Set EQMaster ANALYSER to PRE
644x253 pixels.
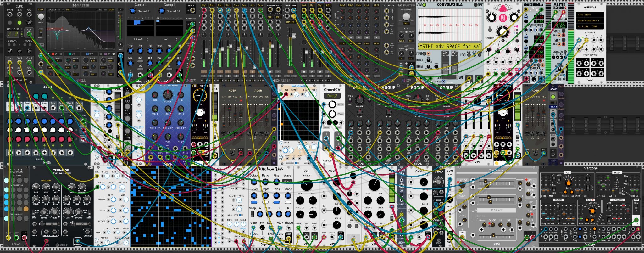click(63, 10)
